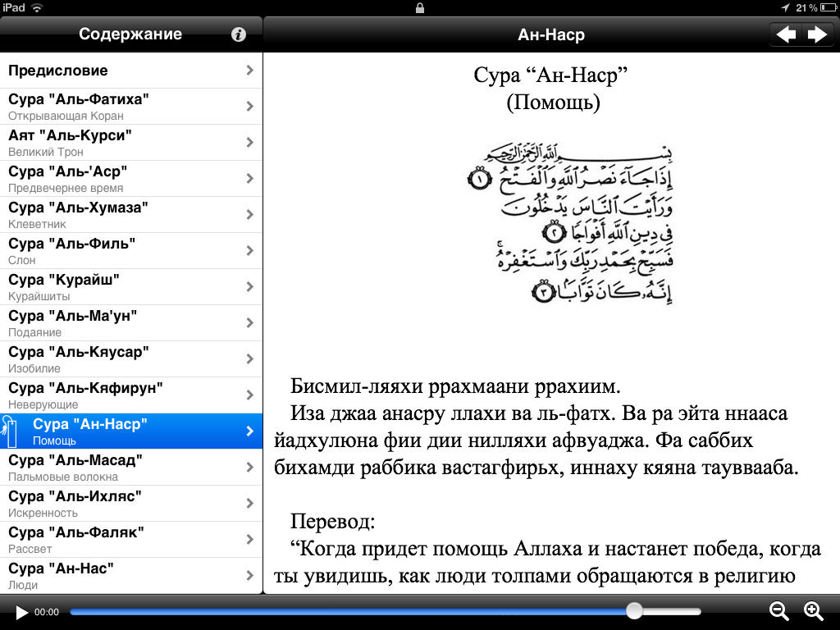Select Сура "Аль-Ихляс" in contents
840x630 pixels.
coord(131,504)
